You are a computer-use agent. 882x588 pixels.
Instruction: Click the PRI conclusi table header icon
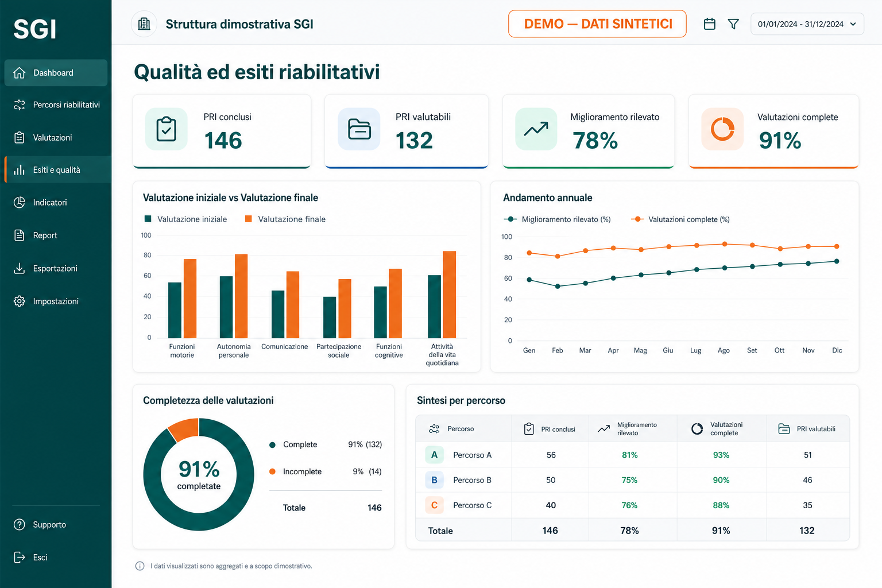click(x=529, y=429)
